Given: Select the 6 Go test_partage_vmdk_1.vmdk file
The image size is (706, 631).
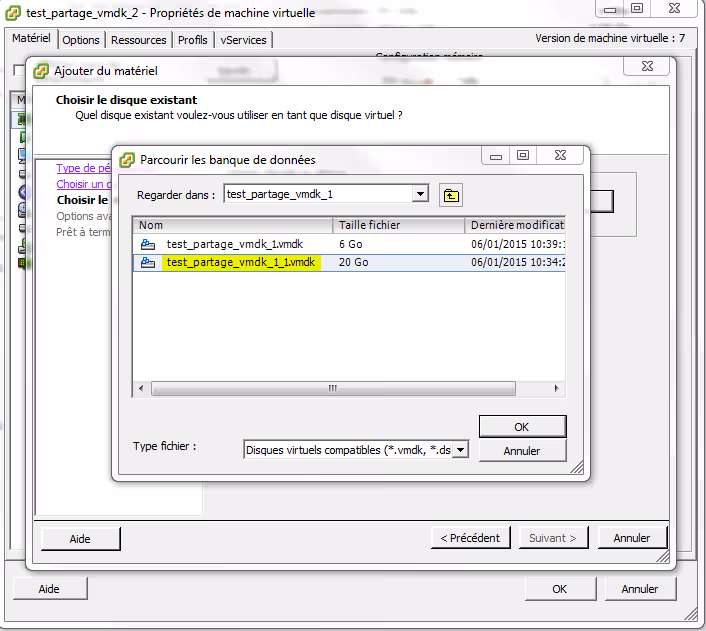Looking at the screenshot, I should coord(234,244).
